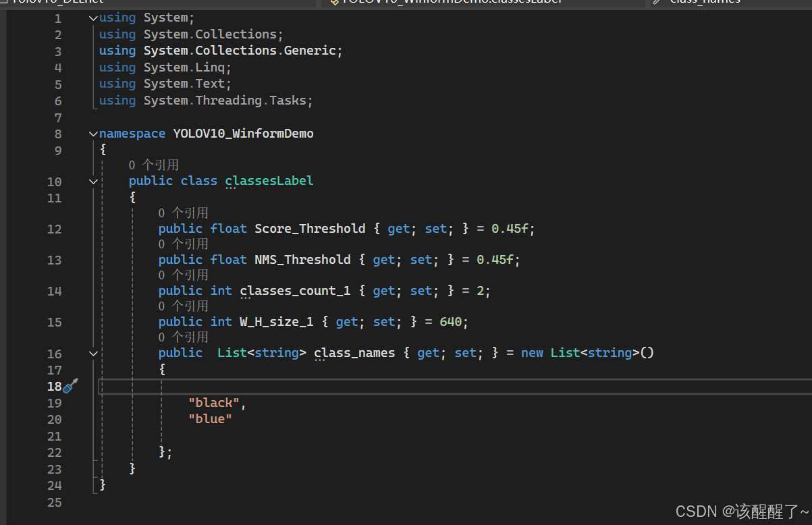Screen dimensions: 812x525
Task: Open quick actions screwdriver icon on line 18
Action: pyautogui.click(x=70, y=386)
